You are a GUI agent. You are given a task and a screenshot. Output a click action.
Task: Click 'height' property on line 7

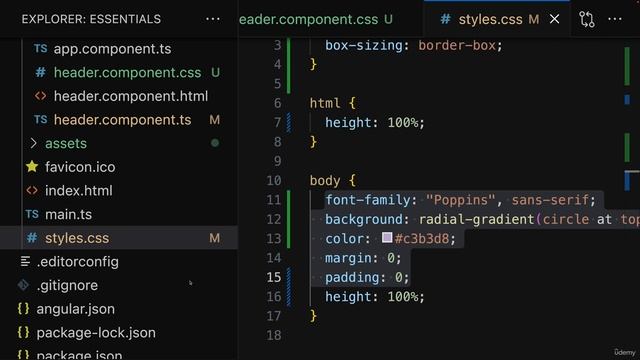348,122
